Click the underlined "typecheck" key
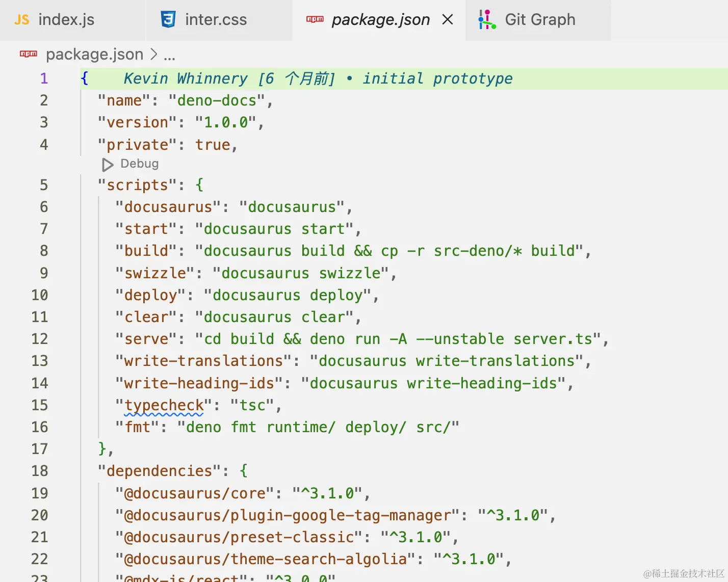 tap(164, 405)
